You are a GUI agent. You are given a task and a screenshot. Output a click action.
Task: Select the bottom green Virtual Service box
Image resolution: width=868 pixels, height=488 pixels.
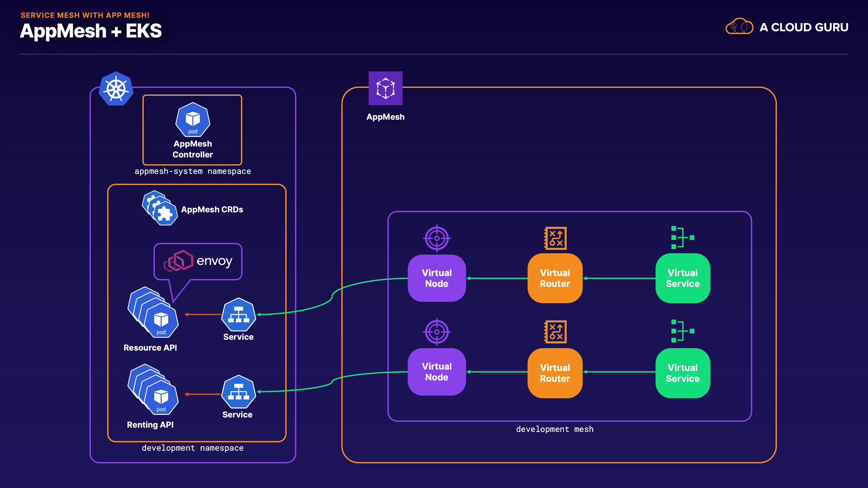tap(683, 373)
